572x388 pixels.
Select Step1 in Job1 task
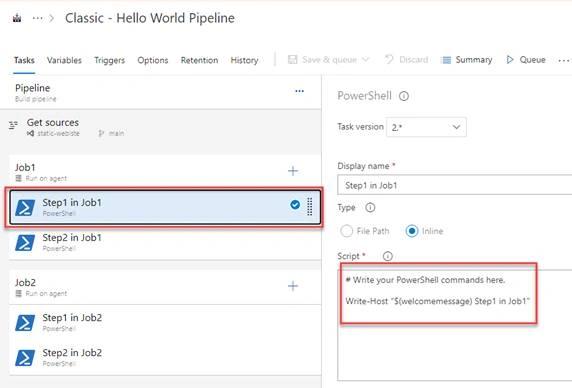[165, 207]
